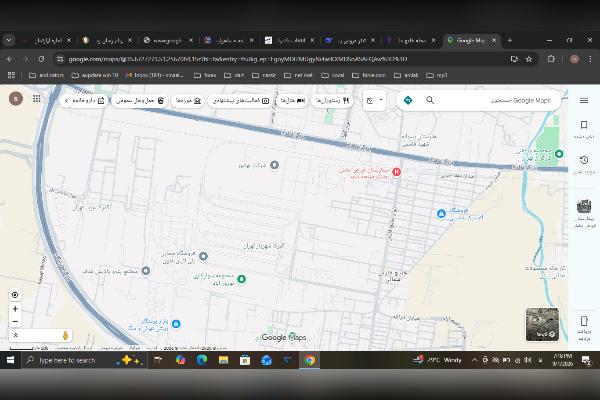600x400 pixels.
Task: Click the red hospital map marker
Action: pyautogui.click(x=396, y=172)
